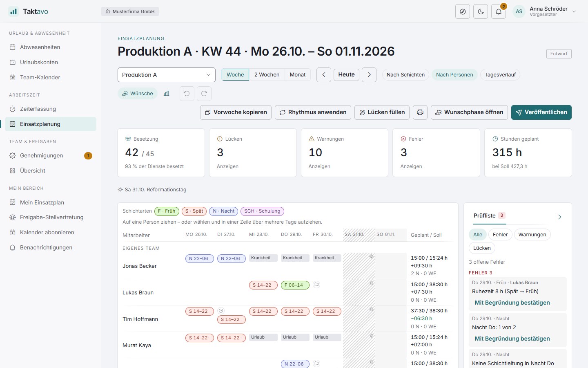
Task: Switch view to Monat
Action: click(298, 75)
